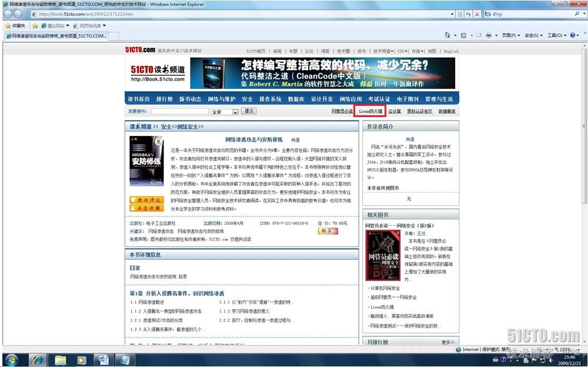Refresh the page from the address bar icon
Screen dimensions: 588x367
coord(469,14)
